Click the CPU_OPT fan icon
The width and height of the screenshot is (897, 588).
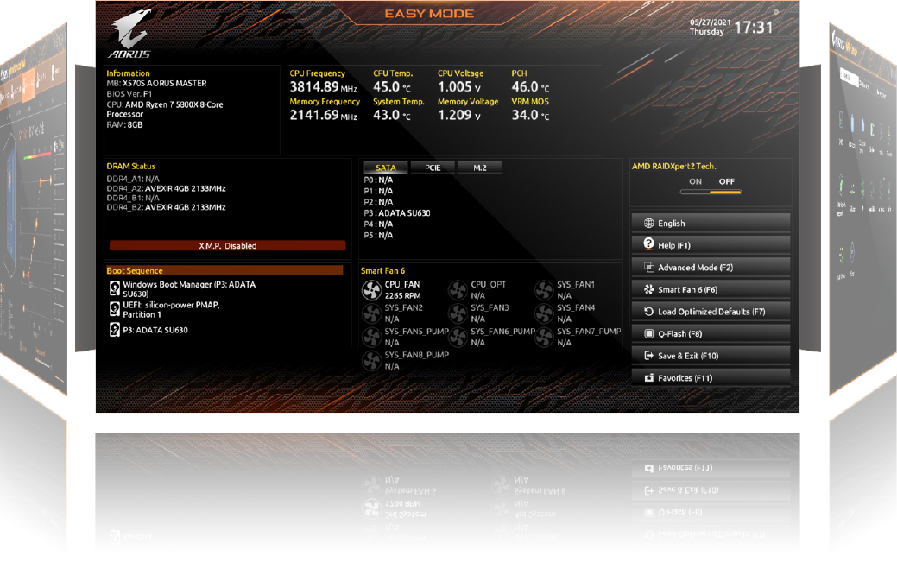pyautogui.click(x=458, y=291)
